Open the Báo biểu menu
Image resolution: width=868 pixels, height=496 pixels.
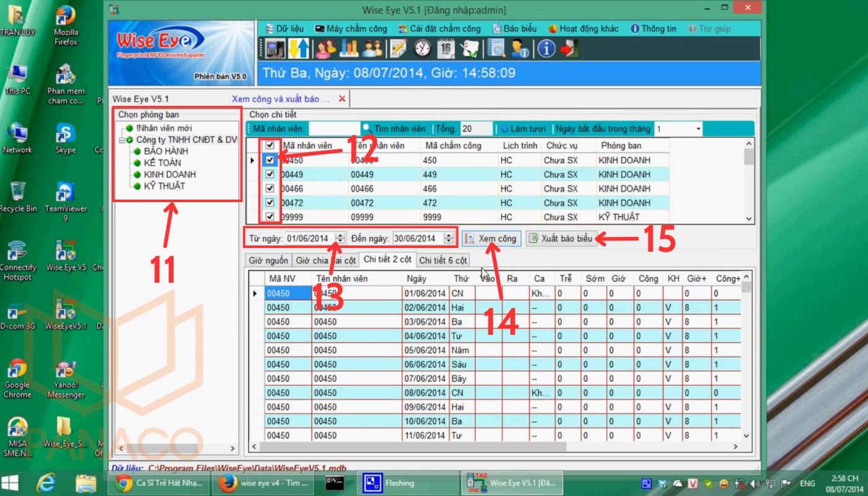[515, 29]
